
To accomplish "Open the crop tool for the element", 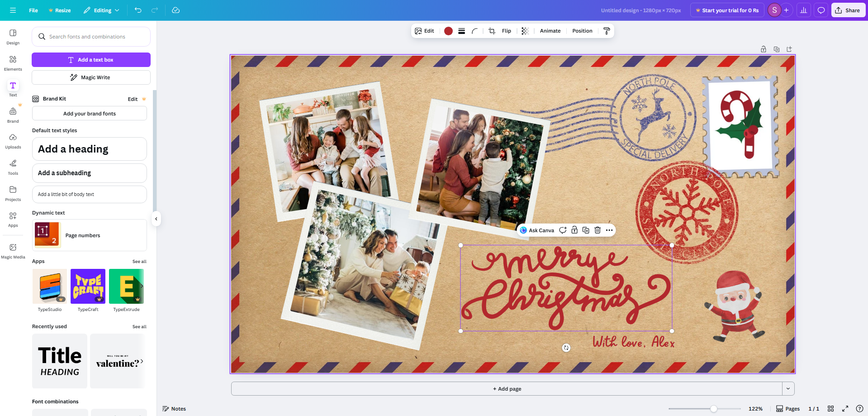I will pos(491,31).
